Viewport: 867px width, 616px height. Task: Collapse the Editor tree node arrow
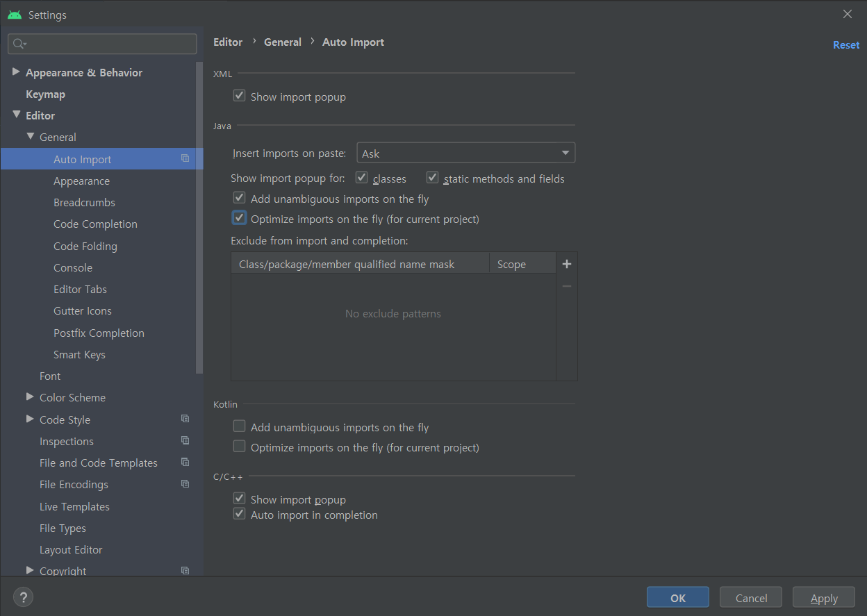pos(16,115)
